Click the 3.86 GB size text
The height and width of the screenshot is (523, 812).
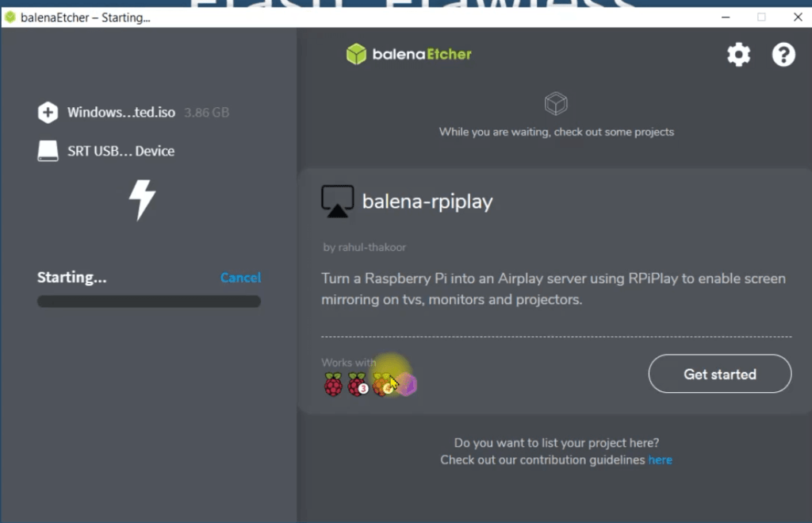[x=207, y=113]
